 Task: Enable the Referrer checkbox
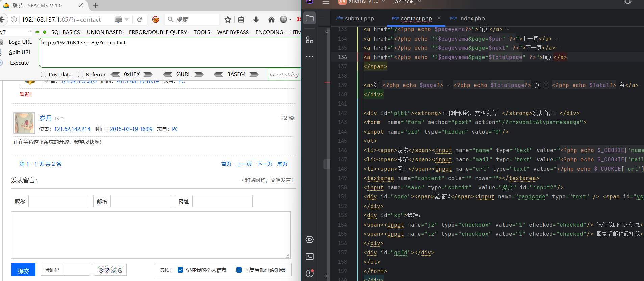point(81,74)
